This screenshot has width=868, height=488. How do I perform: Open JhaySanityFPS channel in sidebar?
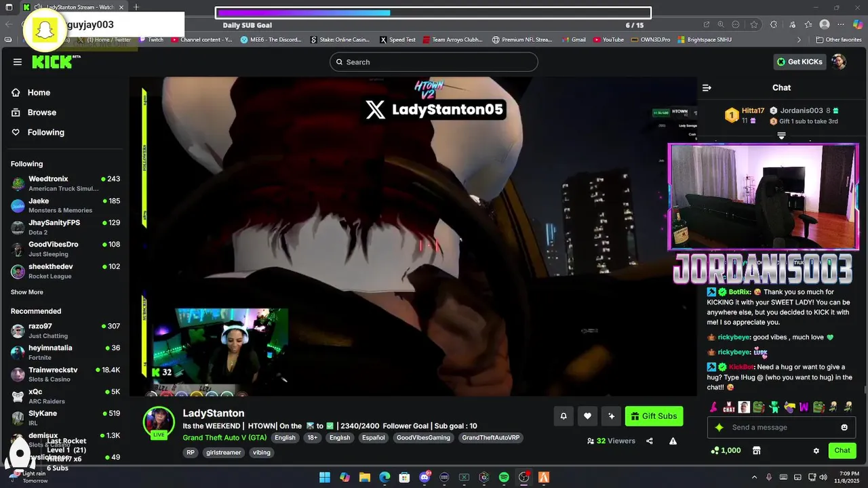click(66, 227)
